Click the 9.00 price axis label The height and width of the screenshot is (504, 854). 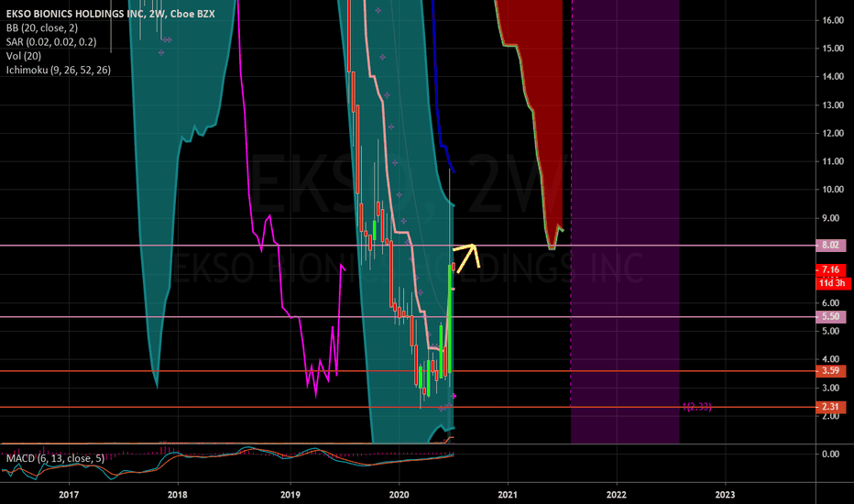point(833,218)
